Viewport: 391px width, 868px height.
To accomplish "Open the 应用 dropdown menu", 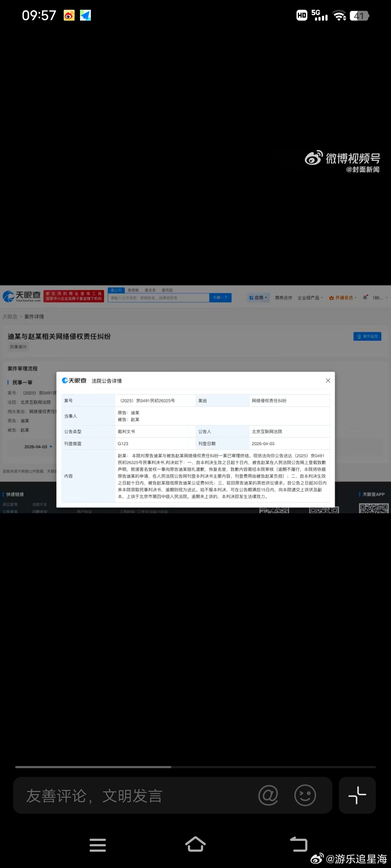I will pyautogui.click(x=258, y=298).
